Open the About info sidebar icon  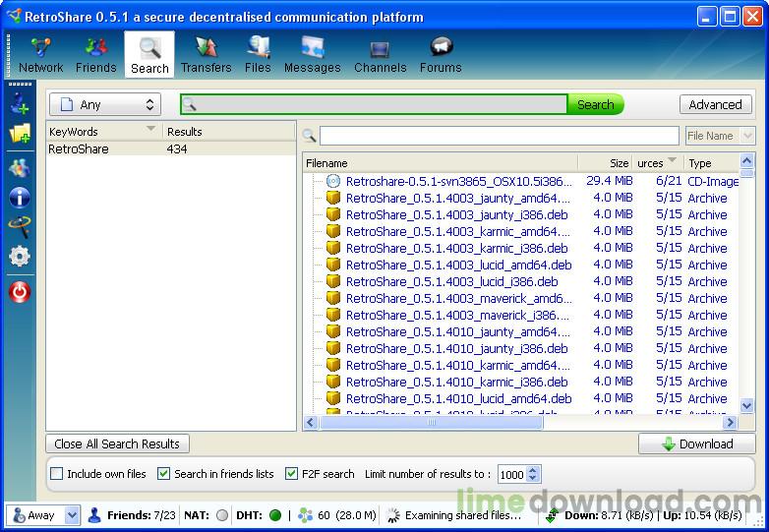pyautogui.click(x=20, y=197)
